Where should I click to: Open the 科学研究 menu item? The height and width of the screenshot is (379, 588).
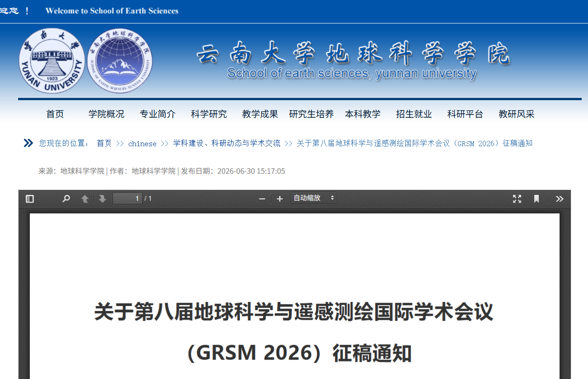[209, 114]
